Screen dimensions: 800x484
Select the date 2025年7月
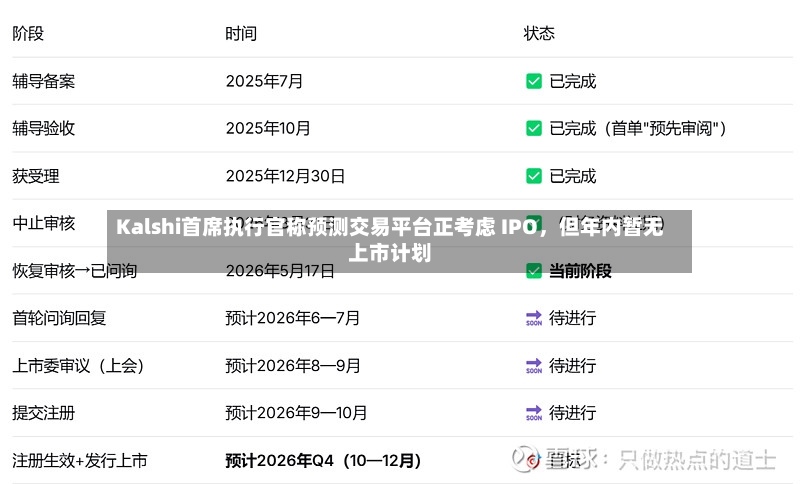tap(264, 81)
